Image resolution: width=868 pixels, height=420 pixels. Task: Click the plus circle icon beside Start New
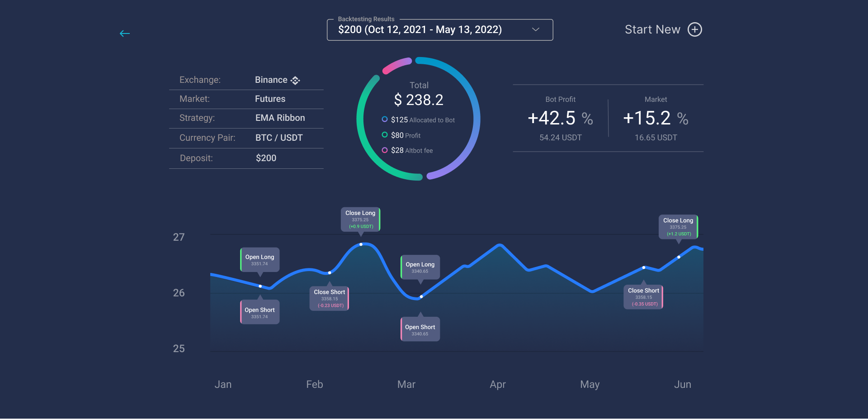click(x=694, y=29)
